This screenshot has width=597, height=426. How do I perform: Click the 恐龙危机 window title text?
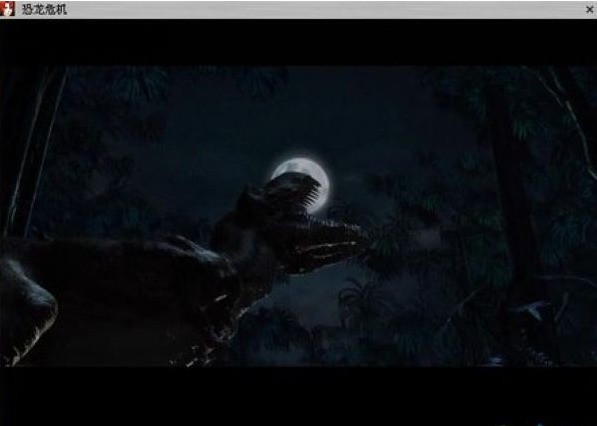coord(44,9)
